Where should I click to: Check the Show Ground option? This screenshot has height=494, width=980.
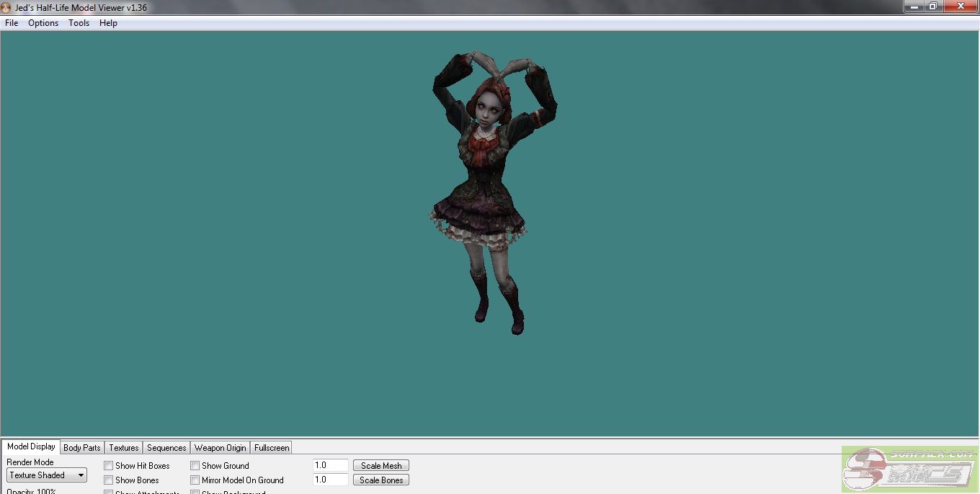195,466
